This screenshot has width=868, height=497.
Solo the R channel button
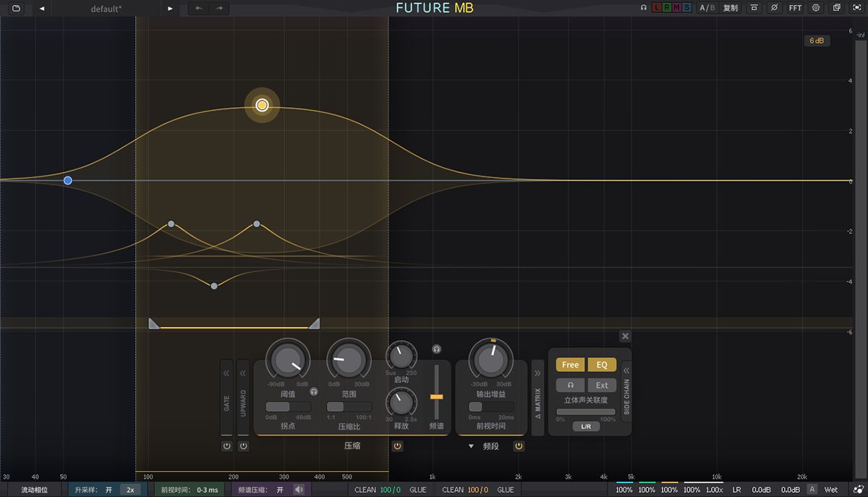click(667, 8)
